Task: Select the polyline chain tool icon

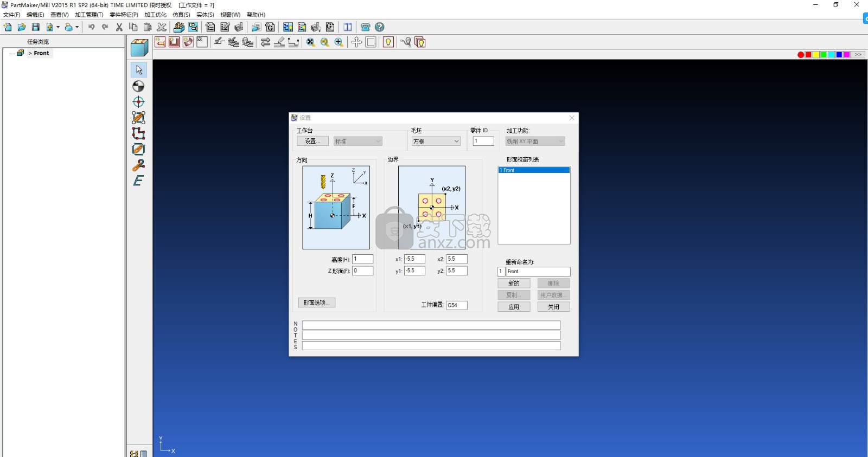Action: (x=139, y=133)
